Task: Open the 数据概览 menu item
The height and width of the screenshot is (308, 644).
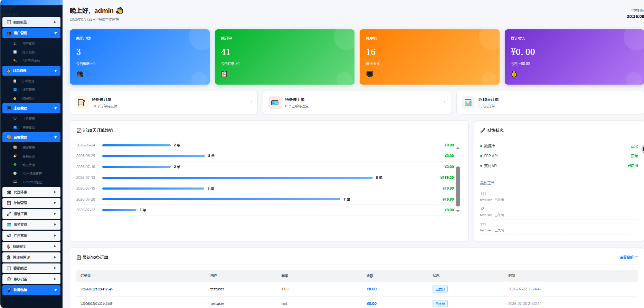Action: (x=31, y=22)
